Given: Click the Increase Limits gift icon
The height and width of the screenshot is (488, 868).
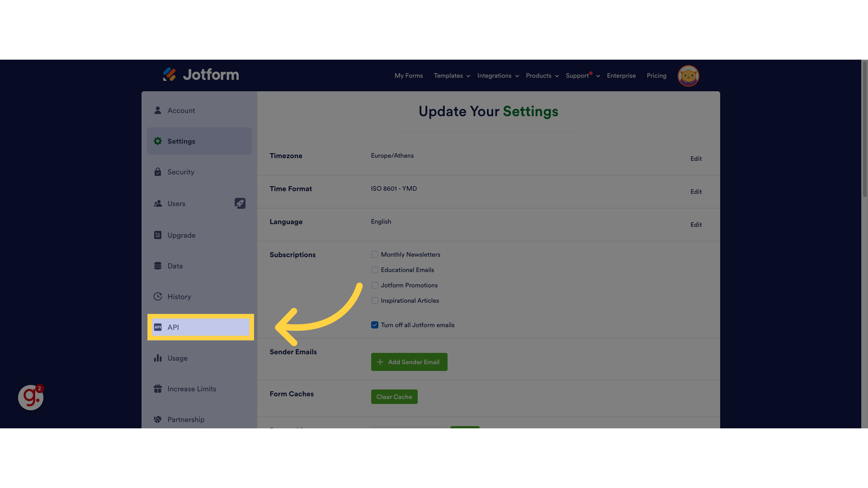Looking at the screenshot, I should pos(157,389).
